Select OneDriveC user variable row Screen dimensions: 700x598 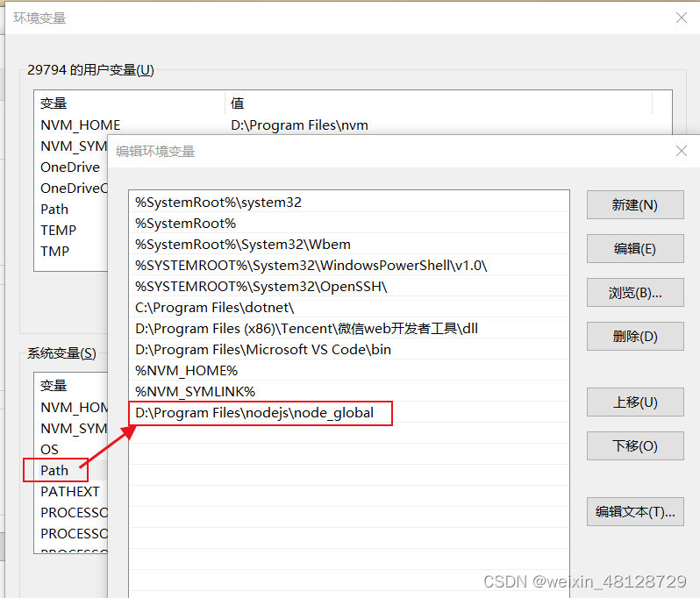[x=74, y=188]
